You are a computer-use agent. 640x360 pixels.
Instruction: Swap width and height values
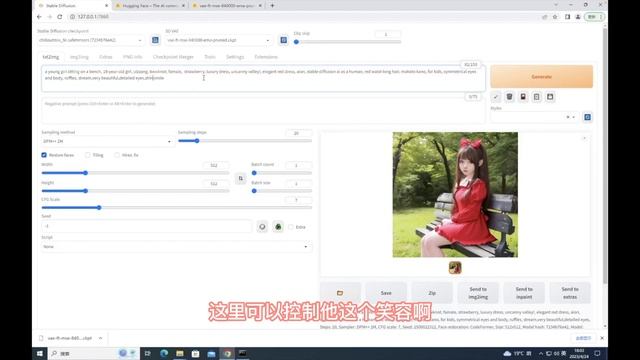click(x=240, y=178)
